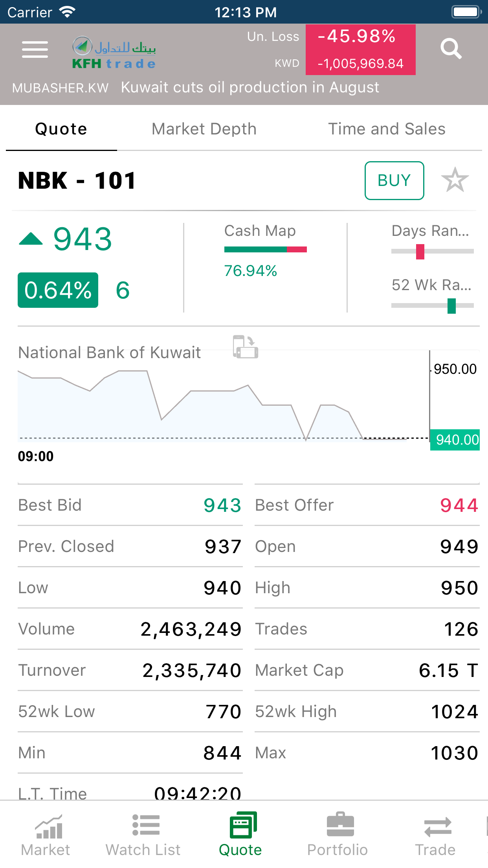Switch to Time and Sales tab
This screenshot has width=488, height=868.
click(x=387, y=129)
